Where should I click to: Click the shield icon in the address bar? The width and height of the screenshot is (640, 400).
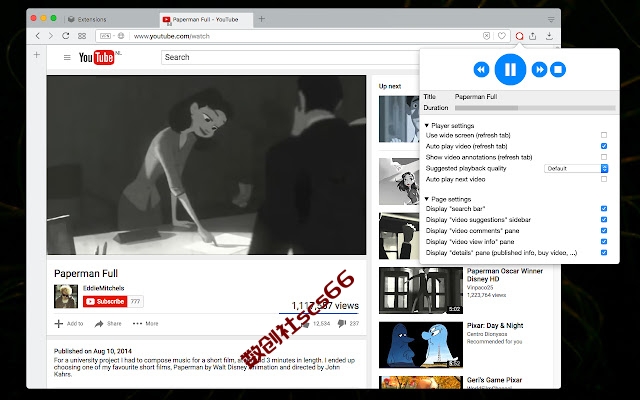486,36
